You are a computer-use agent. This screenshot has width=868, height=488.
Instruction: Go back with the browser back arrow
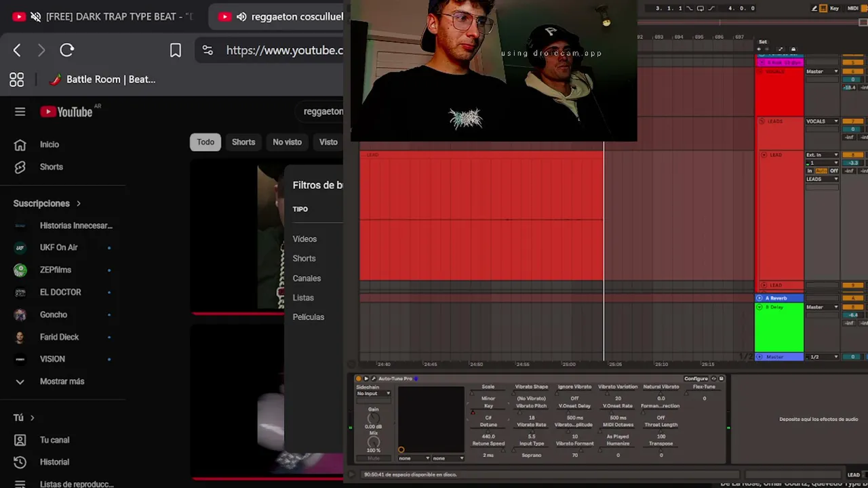tap(17, 50)
